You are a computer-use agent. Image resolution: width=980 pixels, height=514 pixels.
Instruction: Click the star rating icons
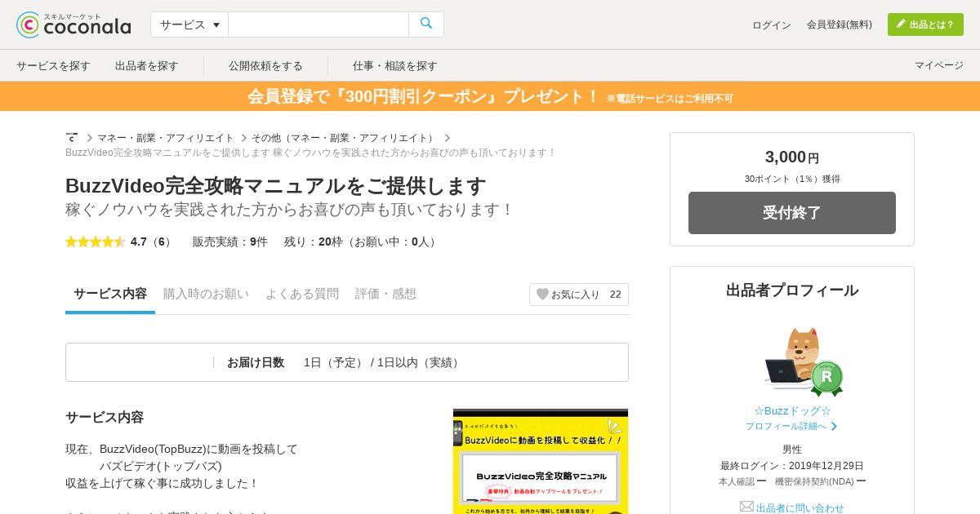[96, 241]
